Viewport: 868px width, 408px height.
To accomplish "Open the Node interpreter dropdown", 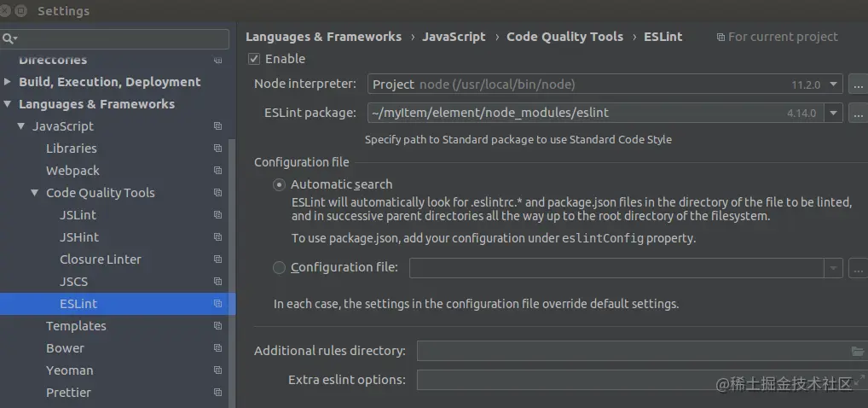I will [833, 85].
